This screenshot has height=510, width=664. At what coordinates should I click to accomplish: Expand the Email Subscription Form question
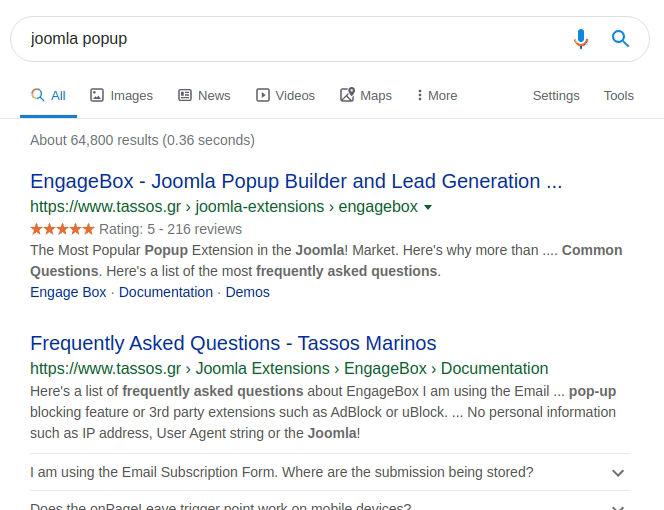click(330, 472)
